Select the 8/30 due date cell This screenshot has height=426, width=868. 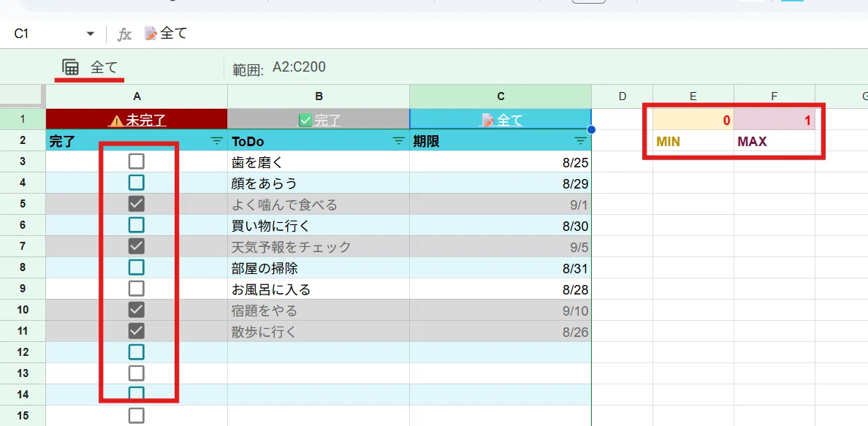[500, 225]
